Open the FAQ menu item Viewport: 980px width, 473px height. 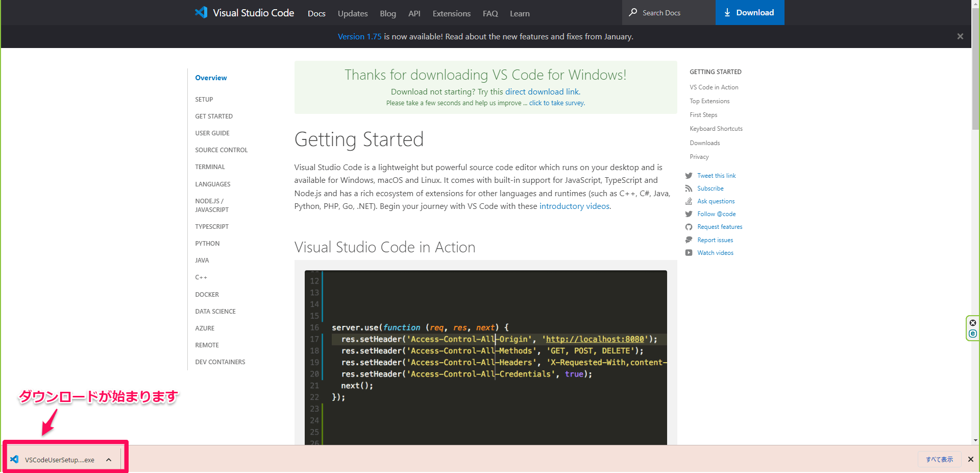(491, 14)
